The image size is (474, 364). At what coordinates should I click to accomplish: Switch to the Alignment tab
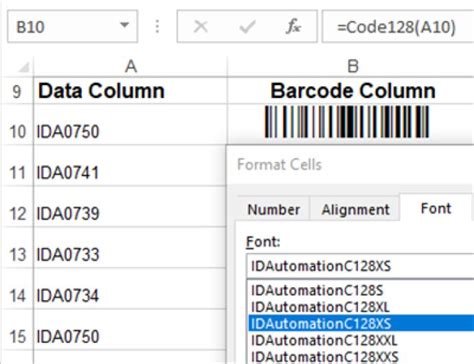[x=355, y=210]
